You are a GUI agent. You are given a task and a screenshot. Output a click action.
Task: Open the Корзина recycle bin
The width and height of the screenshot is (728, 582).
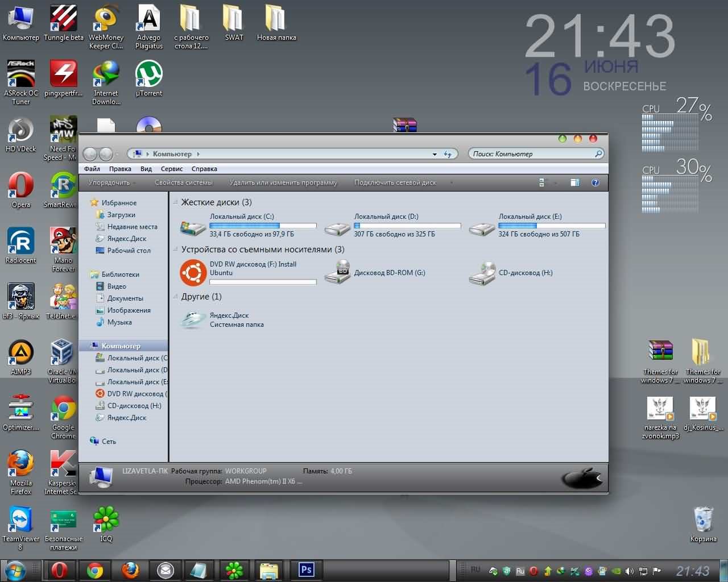coord(703,520)
